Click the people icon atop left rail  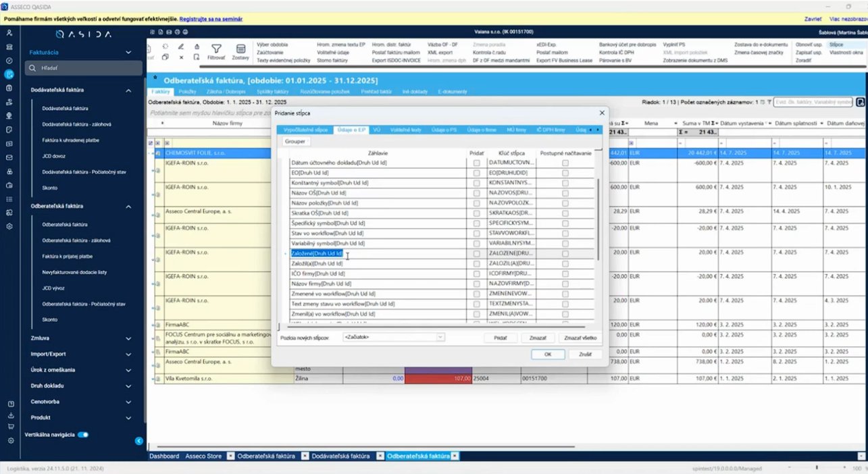pos(9,32)
